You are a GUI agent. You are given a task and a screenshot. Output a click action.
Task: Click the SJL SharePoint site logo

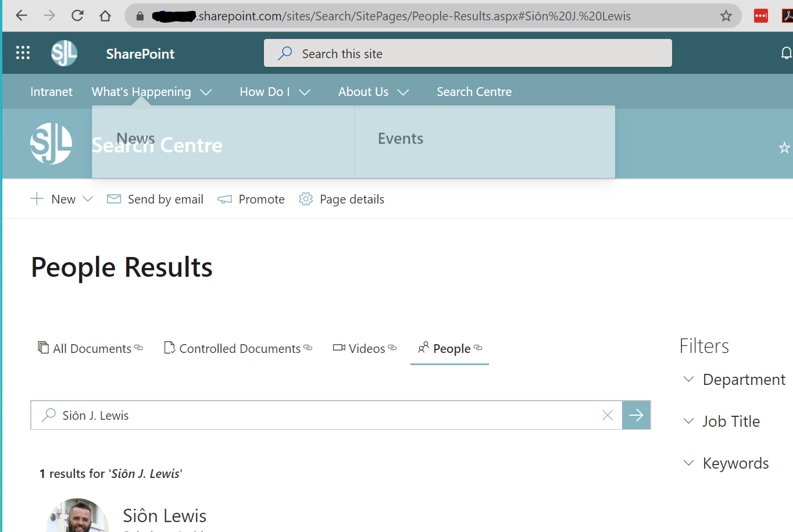pos(64,53)
